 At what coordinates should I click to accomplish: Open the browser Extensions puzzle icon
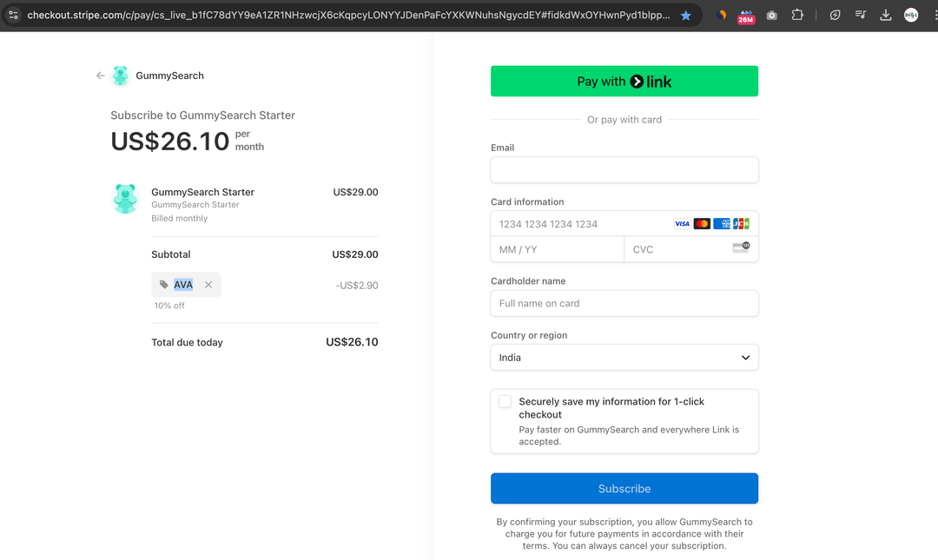[797, 15]
